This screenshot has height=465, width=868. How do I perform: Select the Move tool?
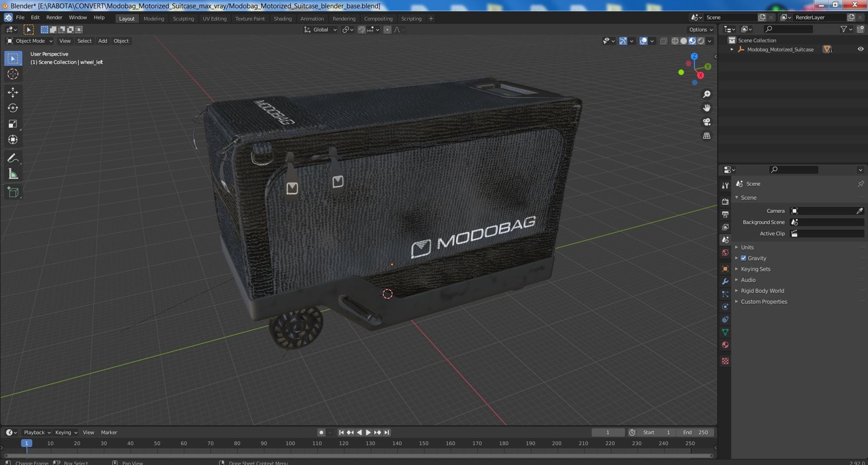(x=13, y=92)
